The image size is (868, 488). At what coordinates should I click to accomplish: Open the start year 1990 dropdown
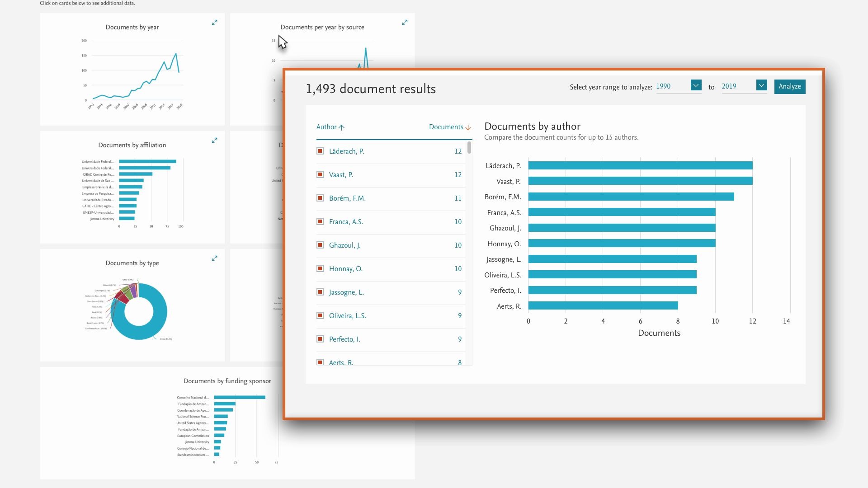coord(696,85)
